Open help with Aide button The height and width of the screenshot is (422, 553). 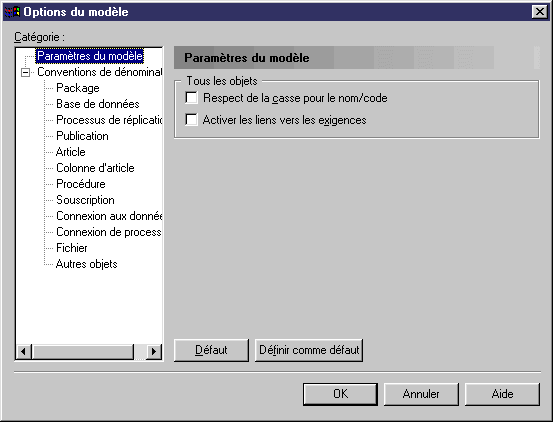coord(502,394)
